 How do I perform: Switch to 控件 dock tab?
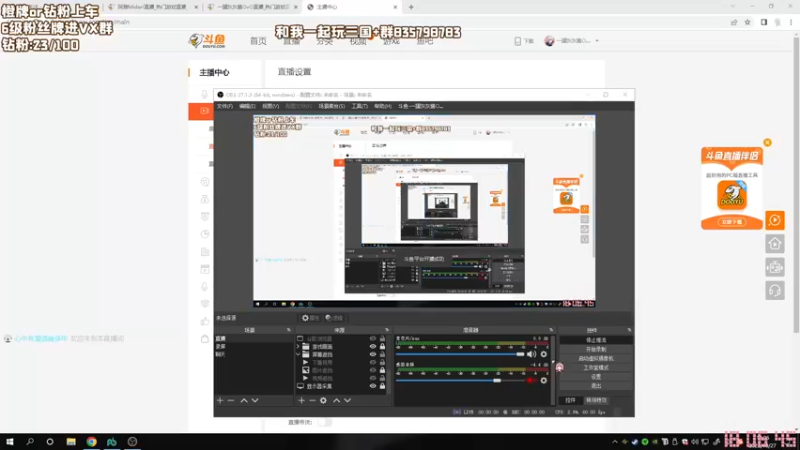click(x=570, y=400)
